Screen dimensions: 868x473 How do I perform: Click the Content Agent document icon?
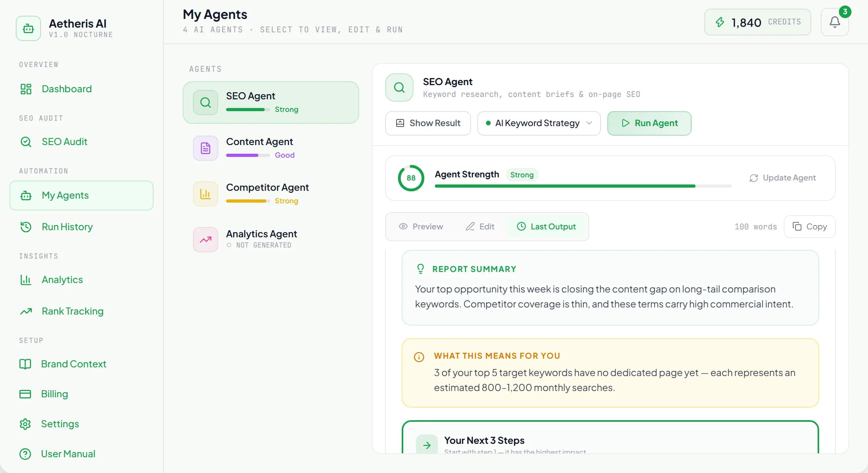pyautogui.click(x=206, y=148)
